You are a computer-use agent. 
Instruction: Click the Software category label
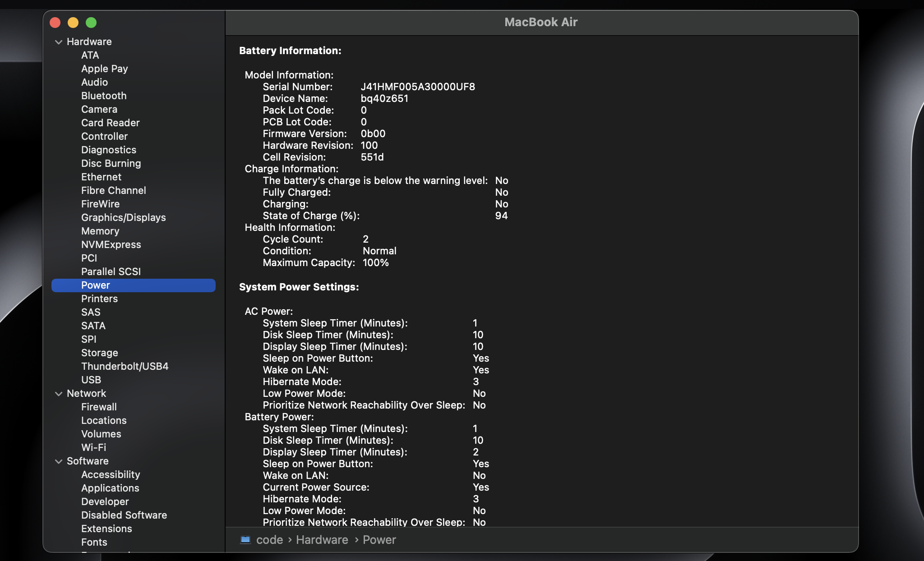88,461
